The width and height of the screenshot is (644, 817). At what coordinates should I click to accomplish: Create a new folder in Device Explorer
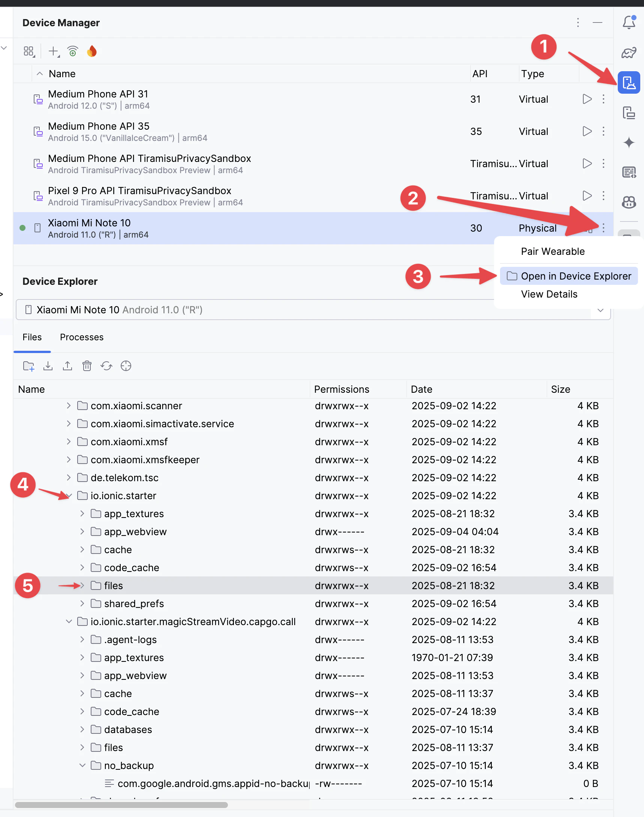[x=28, y=366]
